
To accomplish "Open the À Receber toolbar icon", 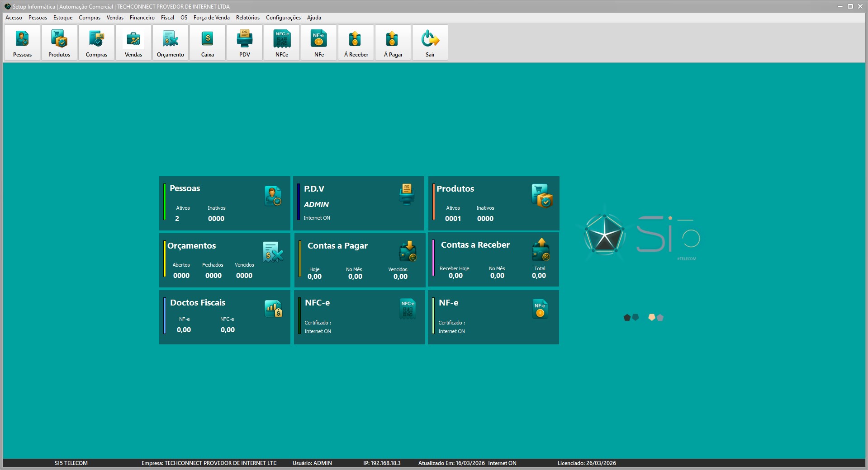I will tap(356, 42).
